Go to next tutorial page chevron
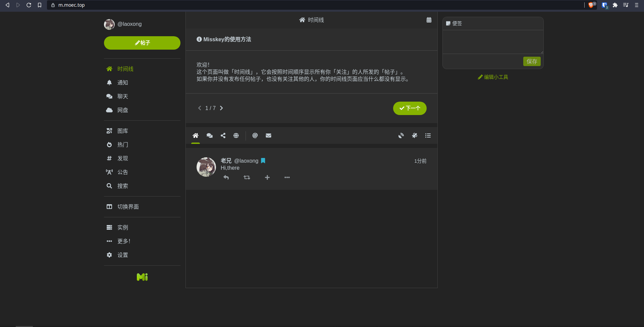The image size is (644, 327). (221, 108)
